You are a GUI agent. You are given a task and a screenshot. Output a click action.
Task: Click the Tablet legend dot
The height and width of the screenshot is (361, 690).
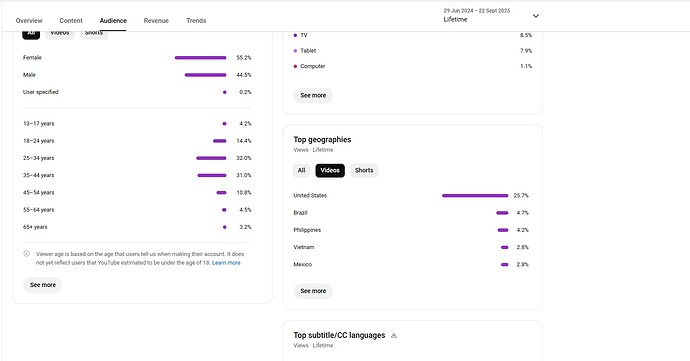click(x=295, y=51)
